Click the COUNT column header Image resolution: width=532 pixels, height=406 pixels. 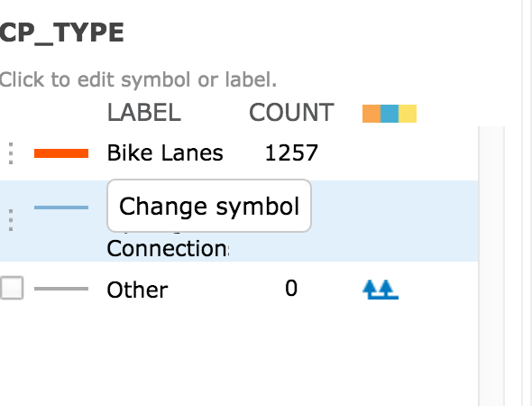click(291, 113)
